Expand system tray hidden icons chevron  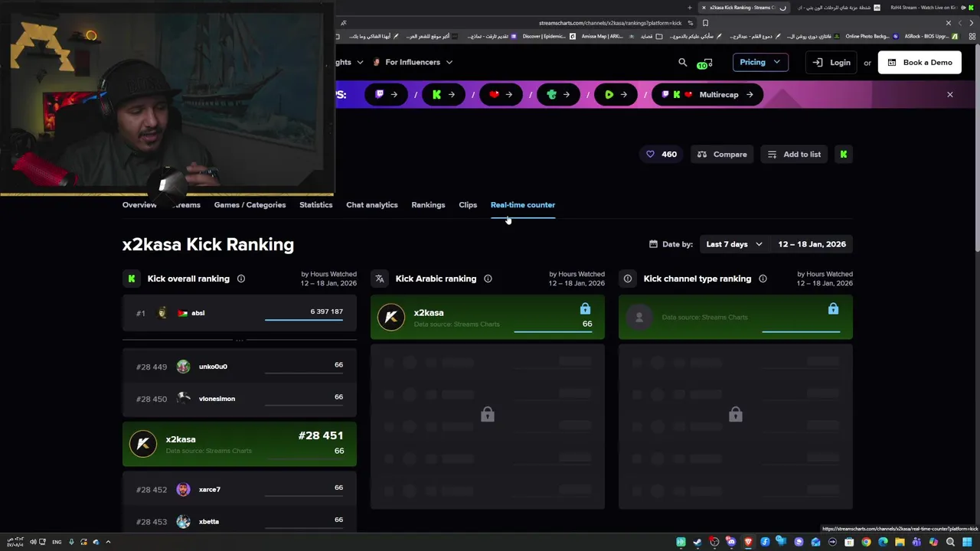pos(108,542)
